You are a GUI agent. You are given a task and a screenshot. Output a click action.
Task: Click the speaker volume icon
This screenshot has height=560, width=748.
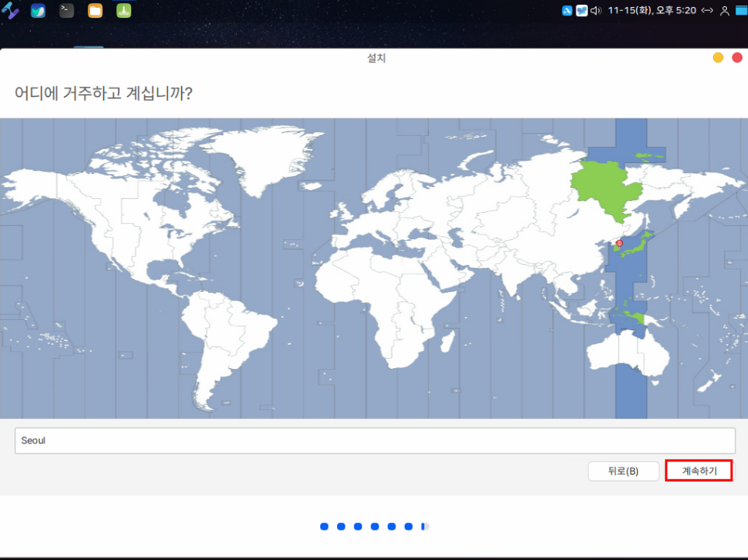pos(596,11)
